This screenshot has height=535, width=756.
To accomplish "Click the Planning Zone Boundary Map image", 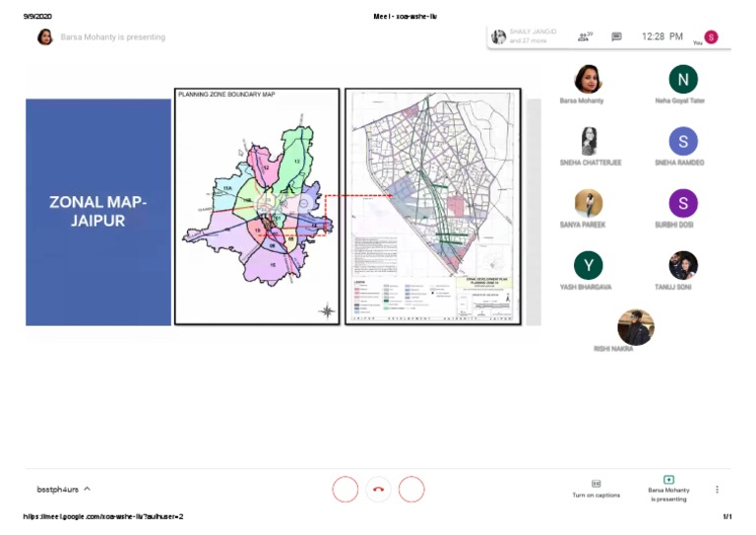I will pyautogui.click(x=257, y=207).
